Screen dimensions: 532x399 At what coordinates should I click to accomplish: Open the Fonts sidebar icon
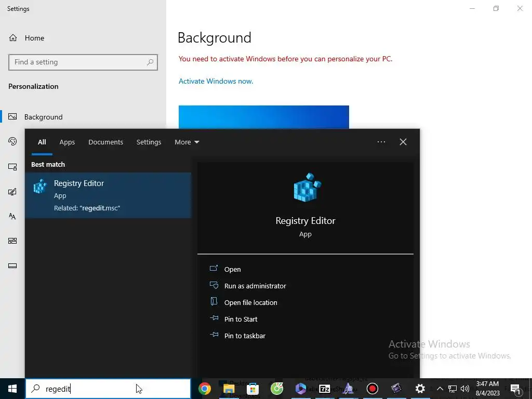[12, 216]
